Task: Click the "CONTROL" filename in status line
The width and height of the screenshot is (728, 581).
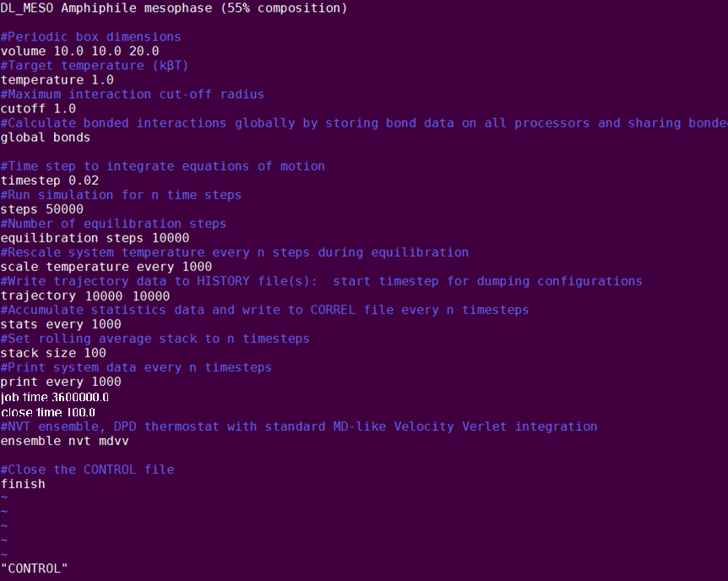Action: click(x=34, y=569)
